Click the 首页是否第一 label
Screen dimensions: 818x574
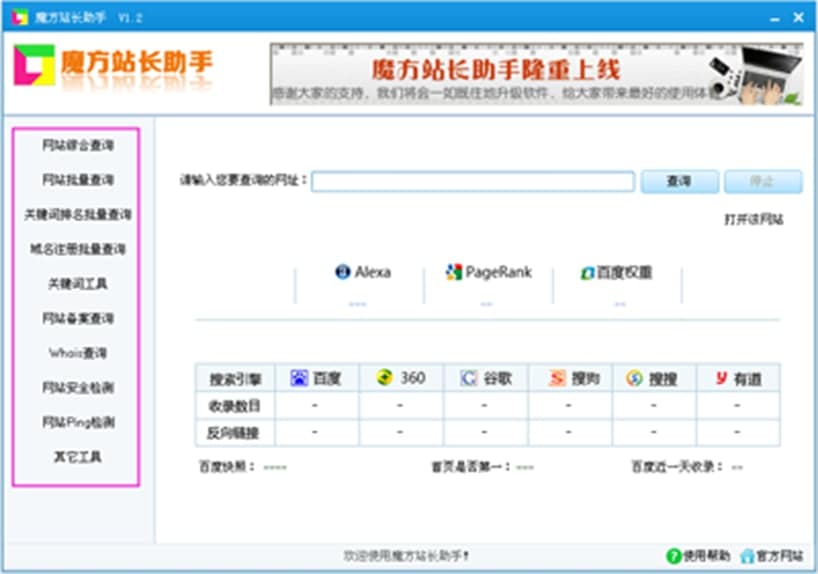(x=471, y=467)
